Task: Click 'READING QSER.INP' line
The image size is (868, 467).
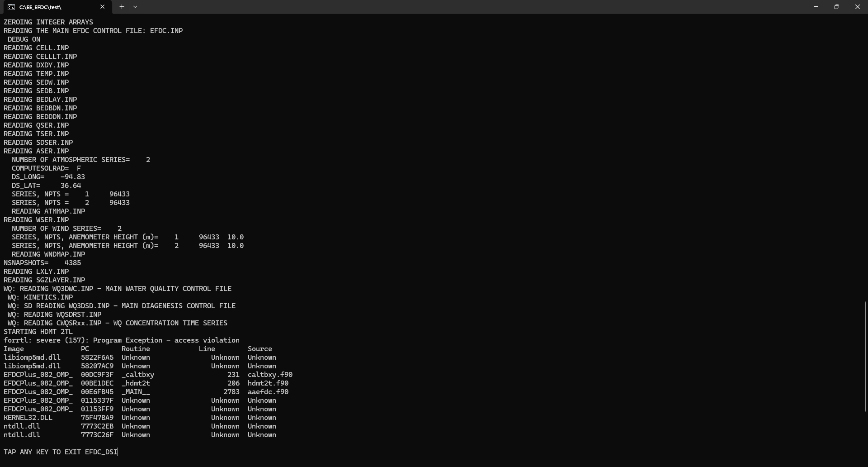Action: 36,125
